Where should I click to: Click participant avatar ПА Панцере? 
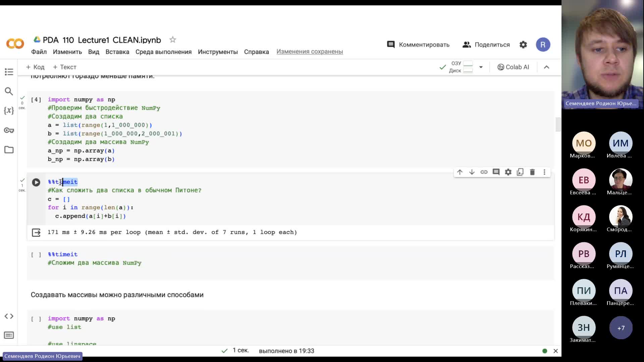(x=621, y=291)
